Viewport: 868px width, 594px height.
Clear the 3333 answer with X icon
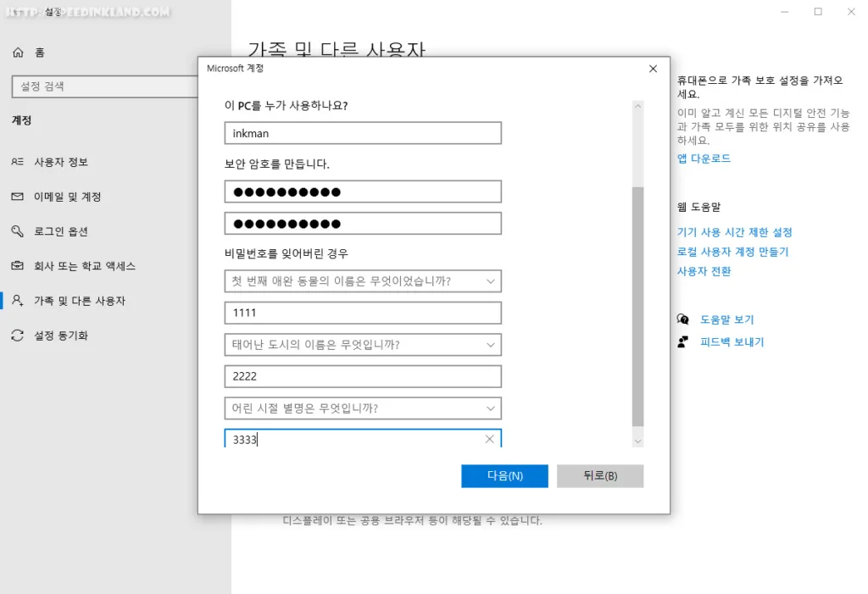489,439
